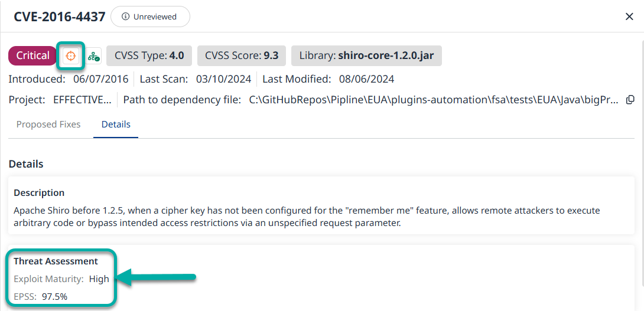Close the CVE-2016-4437 details panel
Image resolution: width=644 pixels, height=311 pixels.
629,17
